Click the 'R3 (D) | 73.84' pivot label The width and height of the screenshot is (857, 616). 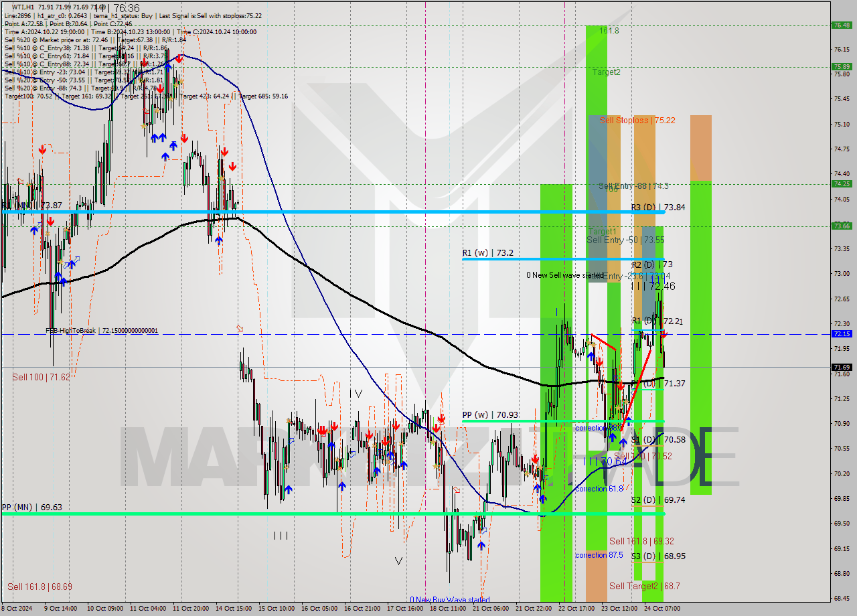[x=658, y=207]
